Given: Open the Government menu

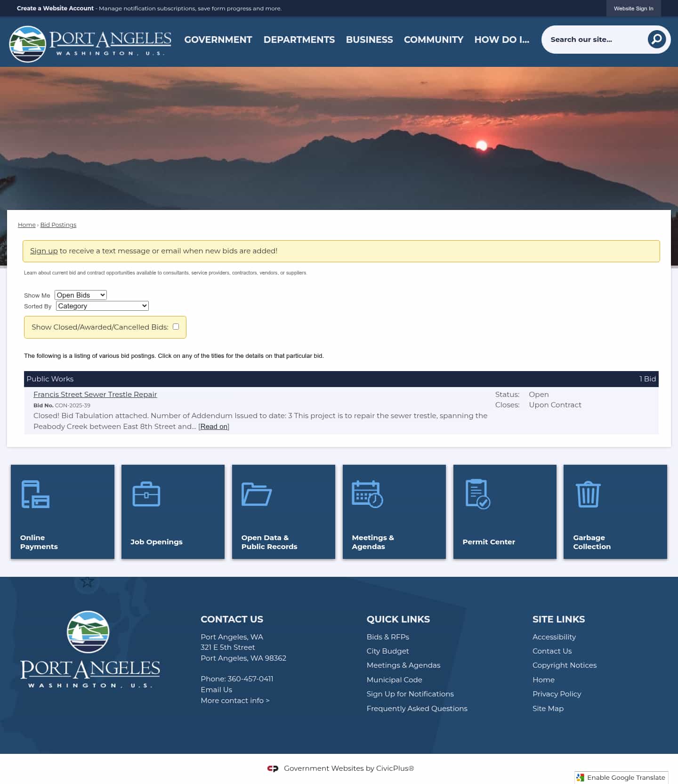Looking at the screenshot, I should [x=218, y=40].
